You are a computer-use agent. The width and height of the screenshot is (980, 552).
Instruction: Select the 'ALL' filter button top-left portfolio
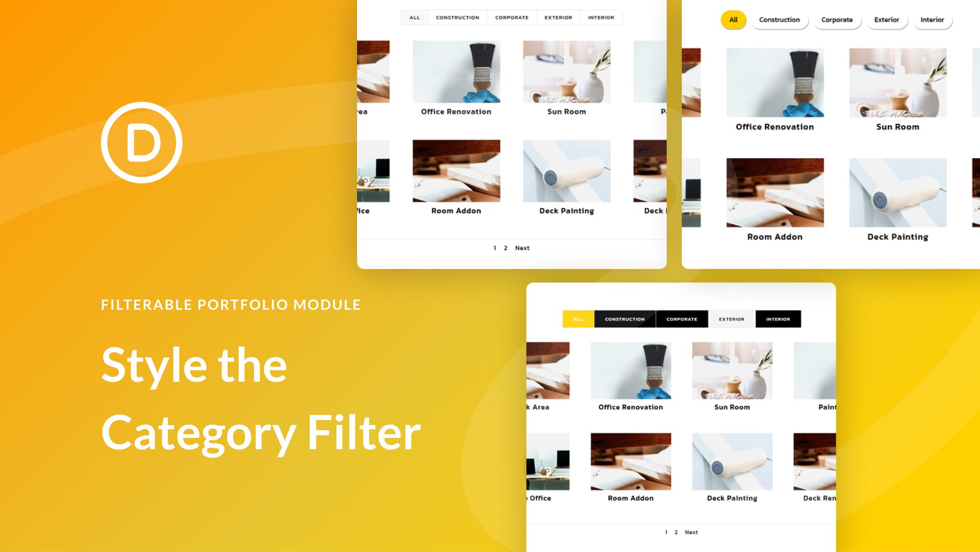[x=414, y=17]
